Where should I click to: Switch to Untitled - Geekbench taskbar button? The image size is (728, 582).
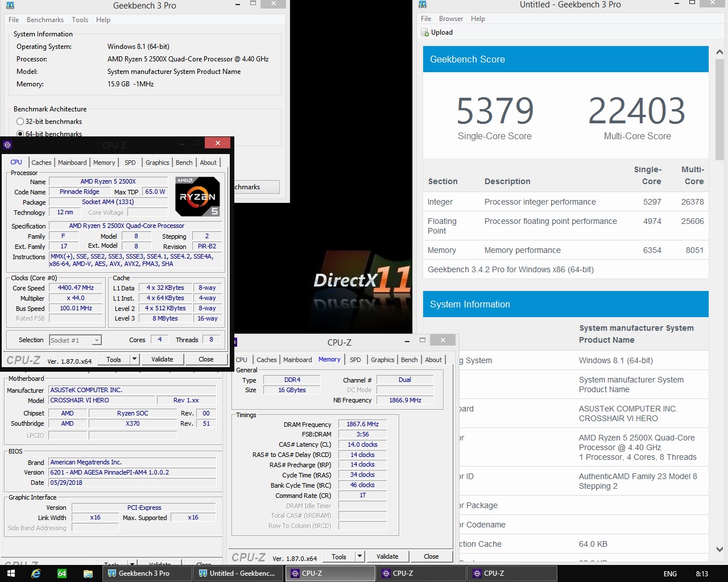coord(238,573)
